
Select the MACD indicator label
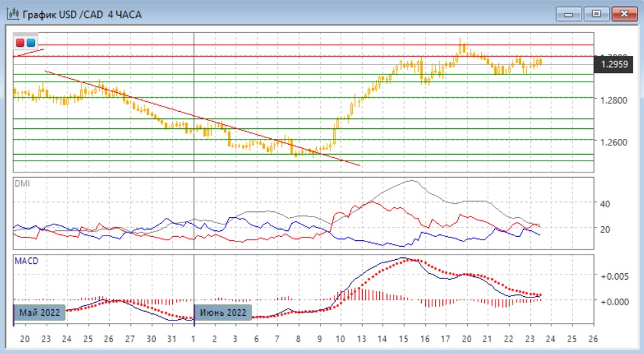click(26, 261)
